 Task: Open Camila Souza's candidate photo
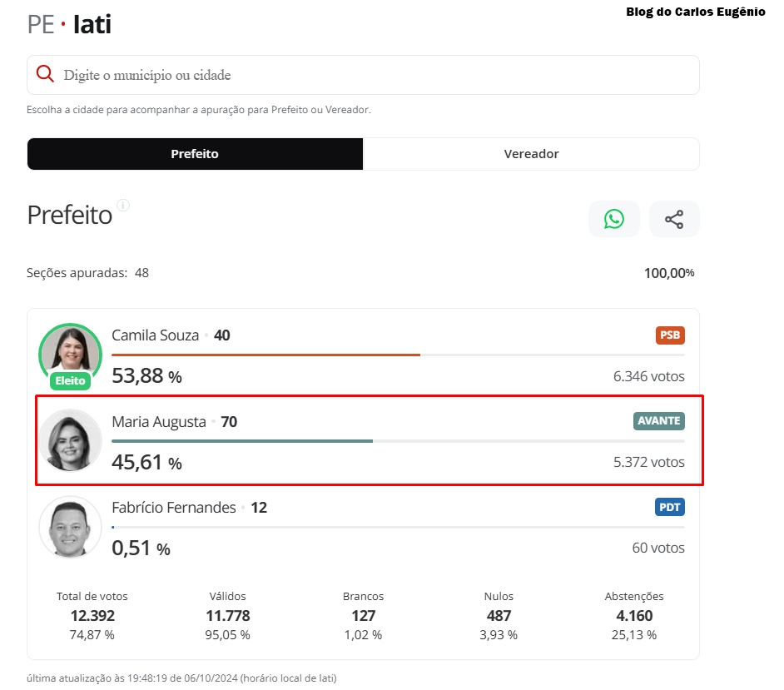[70, 350]
